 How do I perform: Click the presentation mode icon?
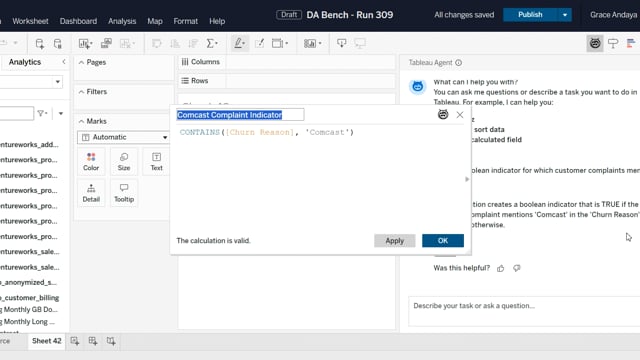pyautogui.click(x=360, y=43)
